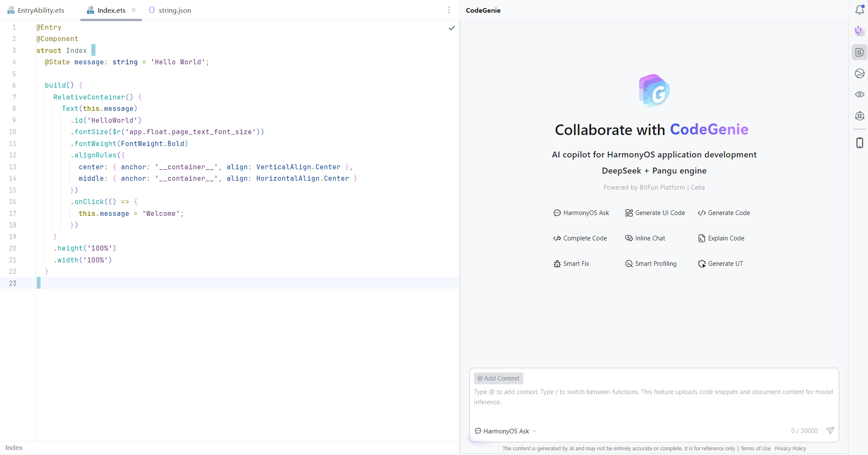The width and height of the screenshot is (868, 455).
Task: Open the previewer eye icon
Action: pos(859,94)
